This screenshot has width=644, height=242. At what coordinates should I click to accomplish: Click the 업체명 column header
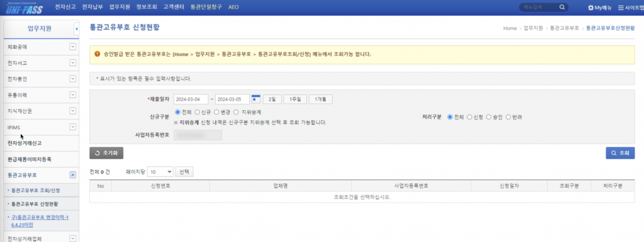280,186
